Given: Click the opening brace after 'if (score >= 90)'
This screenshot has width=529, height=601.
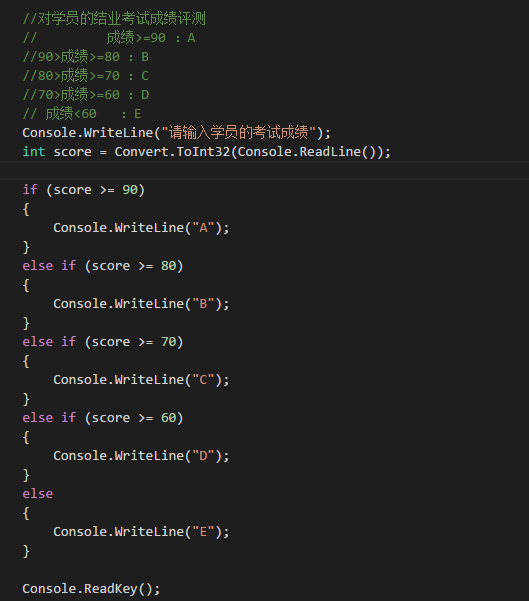Looking at the screenshot, I should [x=26, y=209].
